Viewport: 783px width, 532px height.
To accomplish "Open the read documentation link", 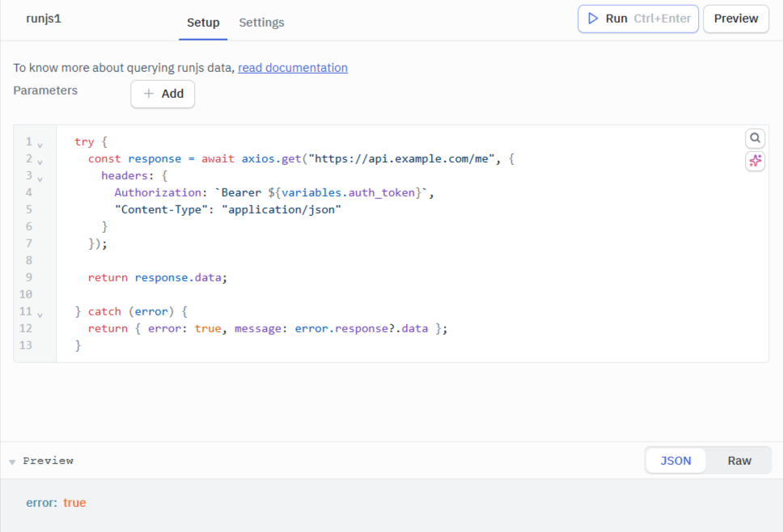I will coord(293,67).
